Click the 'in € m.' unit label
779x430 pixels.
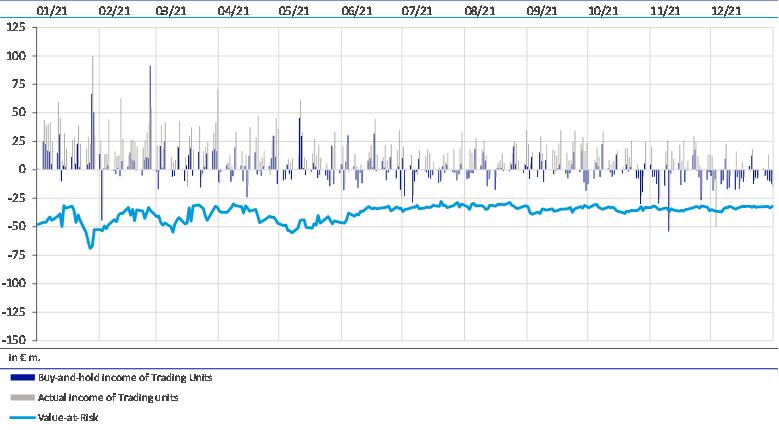click(x=23, y=357)
